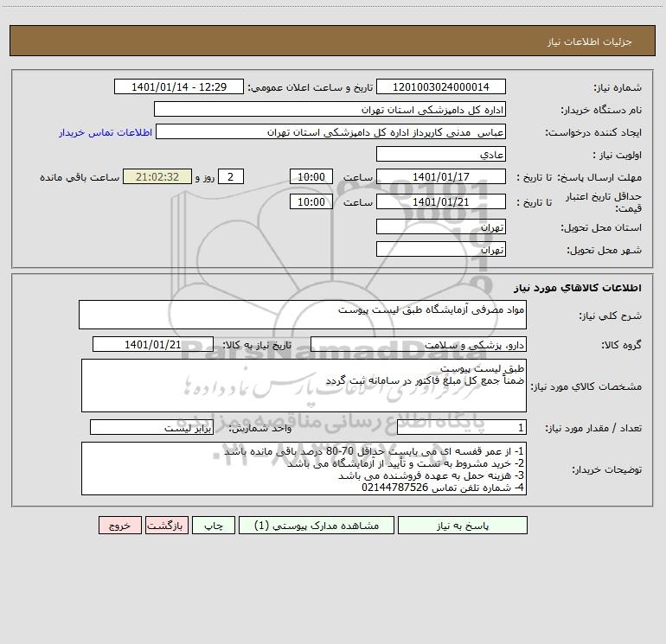This screenshot has height=644, width=666.
Task: Click the خروج exit button
Action: pos(119,526)
